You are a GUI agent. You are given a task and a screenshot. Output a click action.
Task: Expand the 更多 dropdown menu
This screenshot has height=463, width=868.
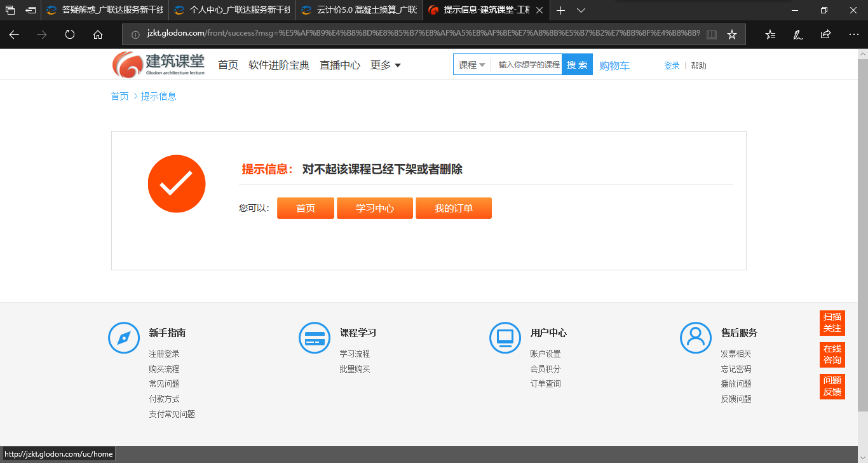[386, 65]
